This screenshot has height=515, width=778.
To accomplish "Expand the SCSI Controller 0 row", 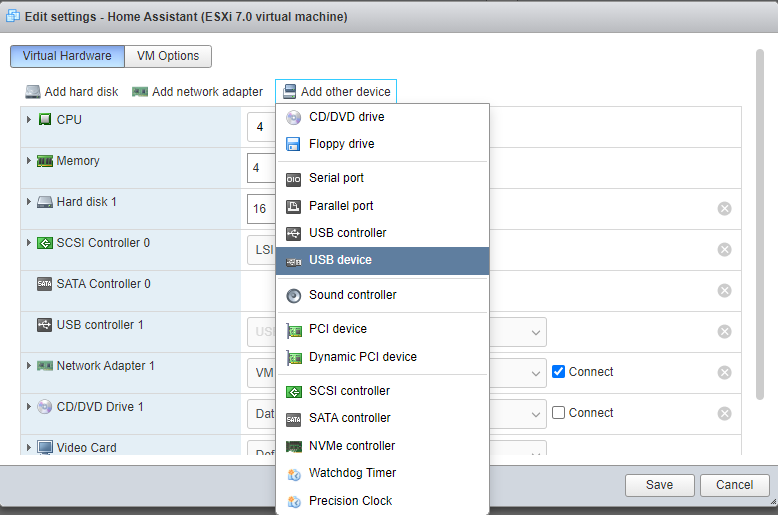I will (29, 243).
